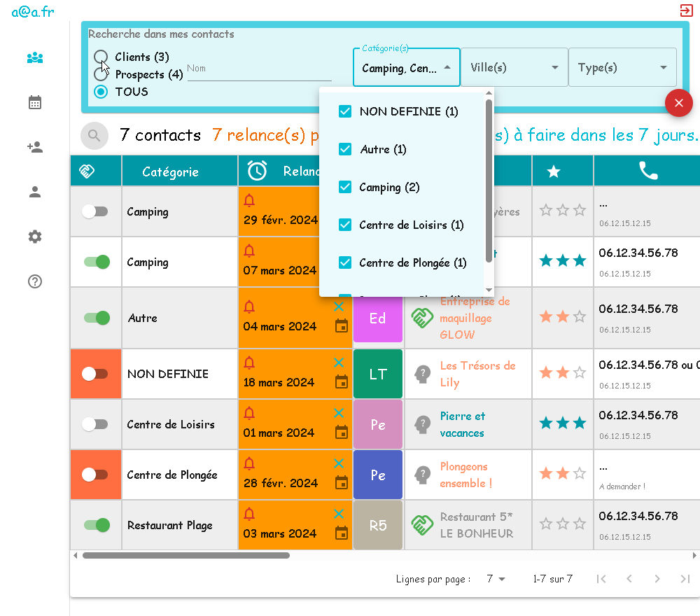Click calendar icon in 18 mars 2024 row
Viewport: 700px width, 616px height.
[x=341, y=381]
